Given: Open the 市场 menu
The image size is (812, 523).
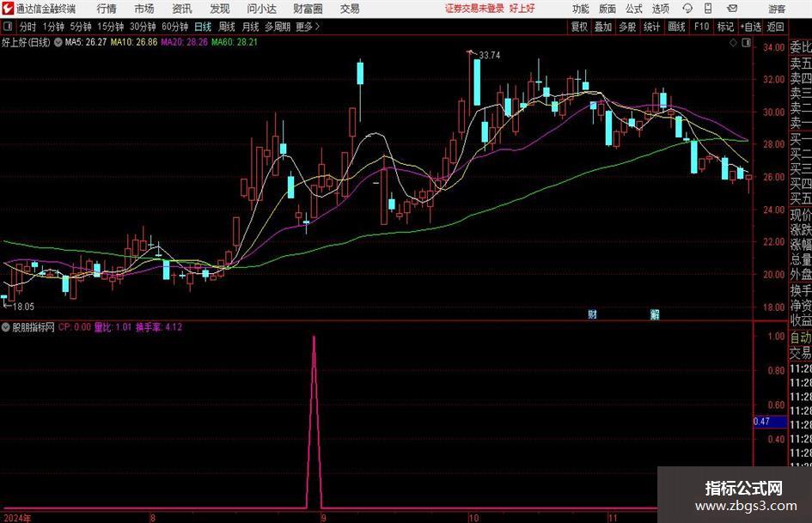Looking at the screenshot, I should (x=144, y=9).
